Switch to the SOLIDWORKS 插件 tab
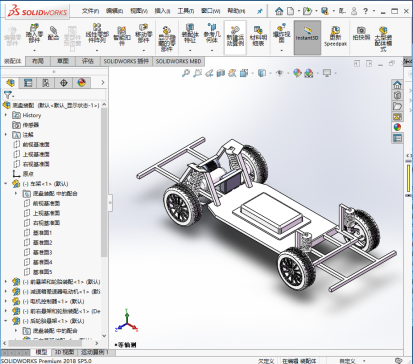The width and height of the screenshot is (413, 364). pos(126,61)
